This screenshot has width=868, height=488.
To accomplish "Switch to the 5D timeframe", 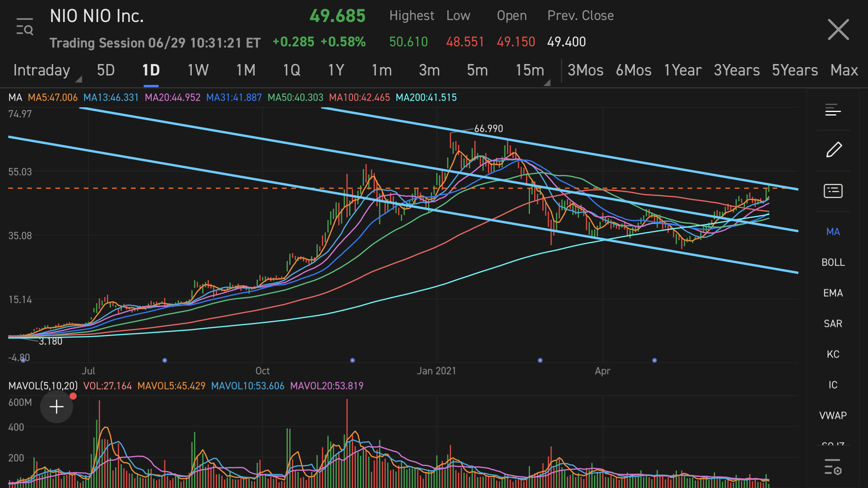I will pyautogui.click(x=106, y=70).
